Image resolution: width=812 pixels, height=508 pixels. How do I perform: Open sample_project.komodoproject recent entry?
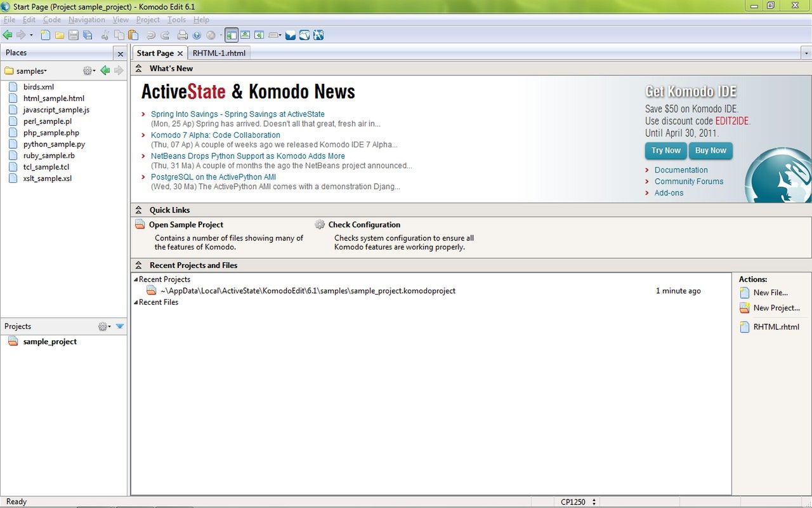pyautogui.click(x=308, y=291)
